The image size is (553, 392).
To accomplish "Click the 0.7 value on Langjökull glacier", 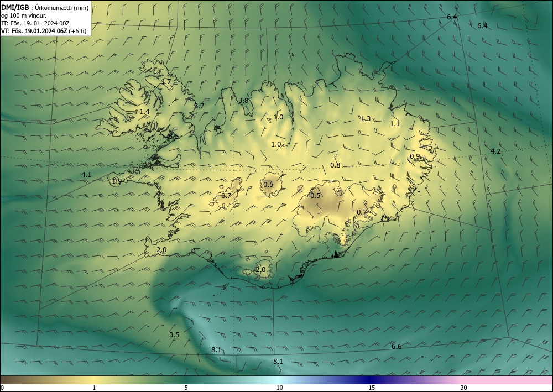I will click(226, 195).
